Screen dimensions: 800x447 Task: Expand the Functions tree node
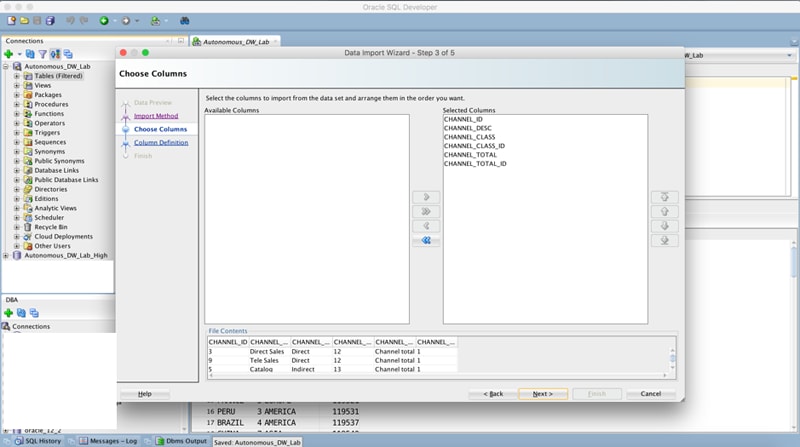click(16, 113)
